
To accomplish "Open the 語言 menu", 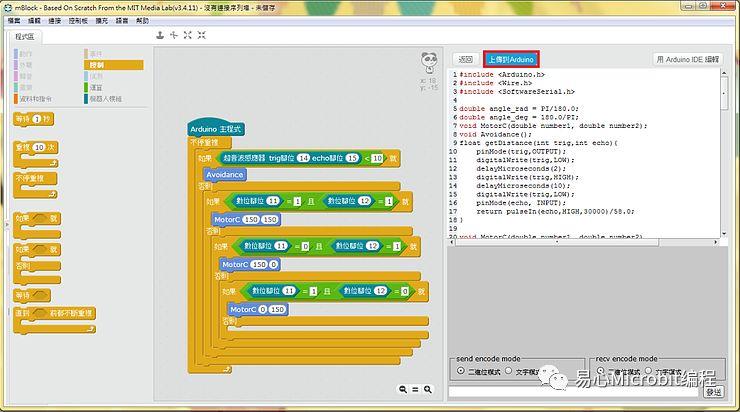I will [122, 21].
